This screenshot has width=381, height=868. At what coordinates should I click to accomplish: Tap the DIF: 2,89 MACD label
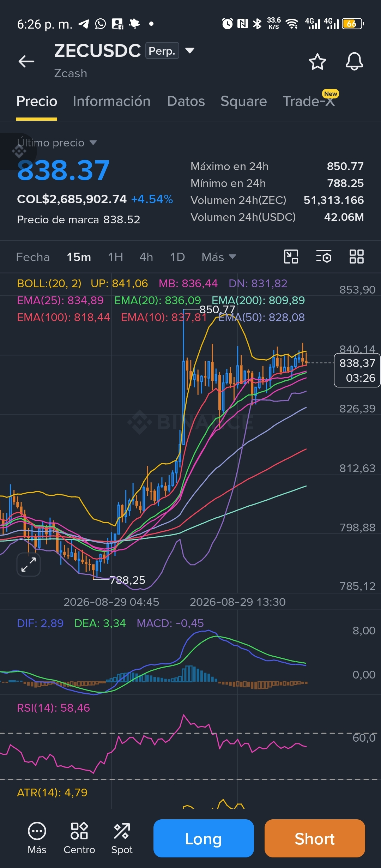point(40,623)
